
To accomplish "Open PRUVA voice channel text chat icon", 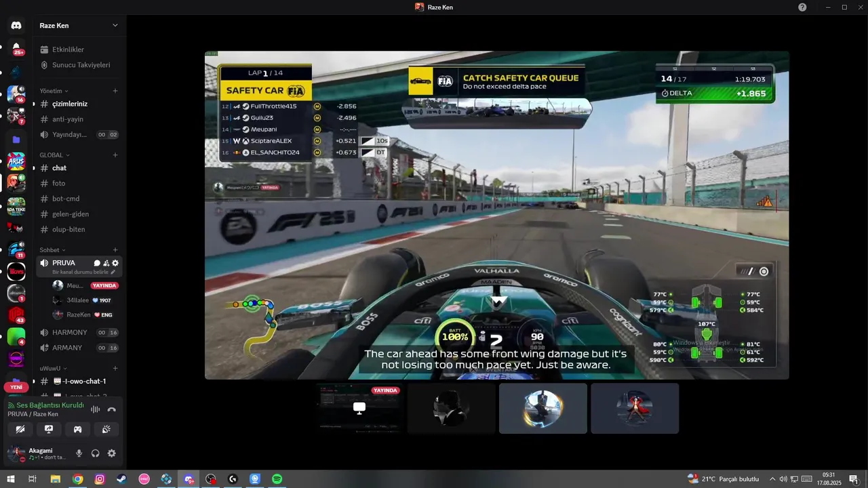I will click(97, 263).
